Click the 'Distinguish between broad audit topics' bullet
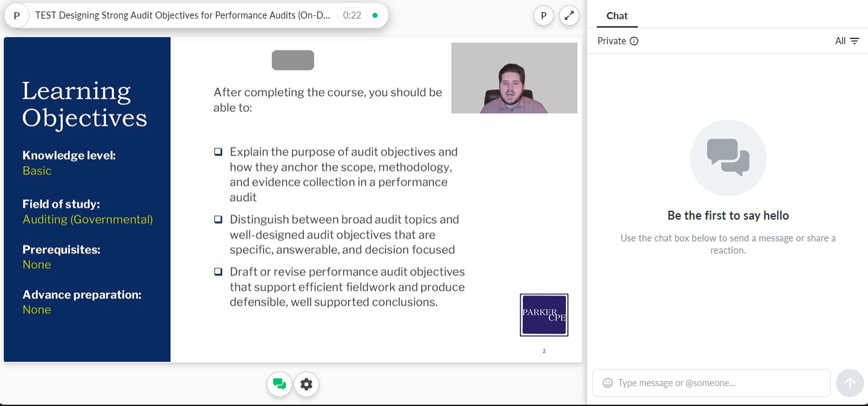This screenshot has width=868, height=406. (344, 234)
